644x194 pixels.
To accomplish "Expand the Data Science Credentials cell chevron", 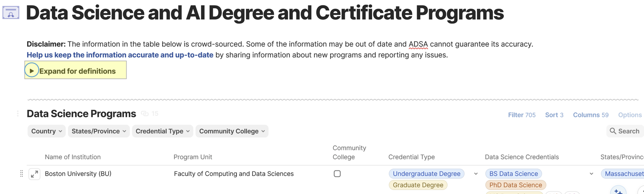I will tap(592, 174).
